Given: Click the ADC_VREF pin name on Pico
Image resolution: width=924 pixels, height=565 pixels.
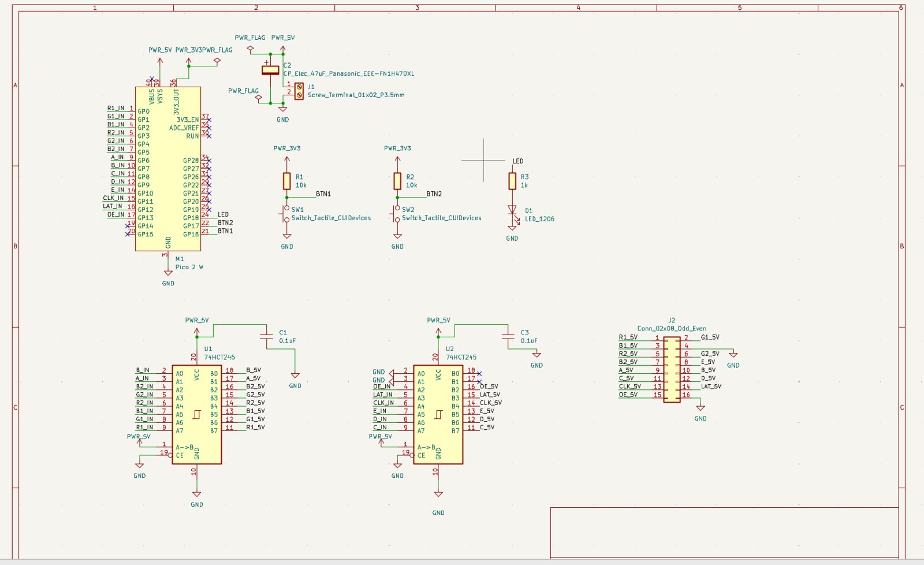Looking at the screenshot, I should (x=184, y=128).
